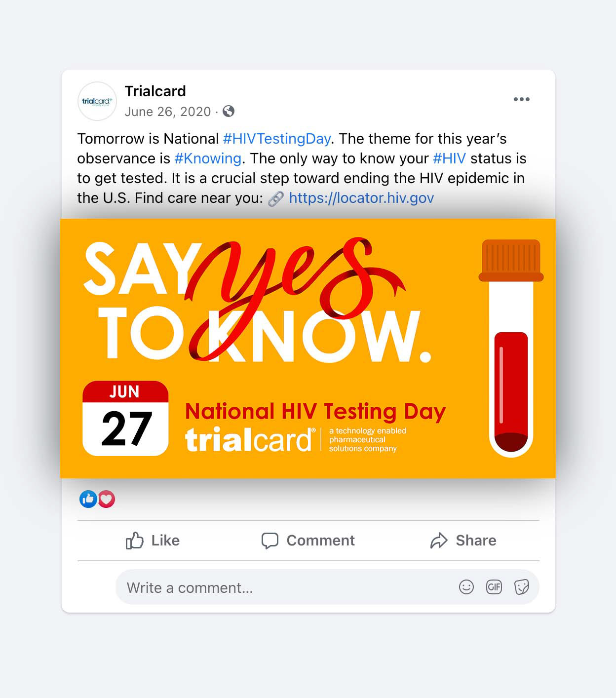Open the June 26, 2020 post timestamp
This screenshot has width=616, height=698.
click(168, 112)
